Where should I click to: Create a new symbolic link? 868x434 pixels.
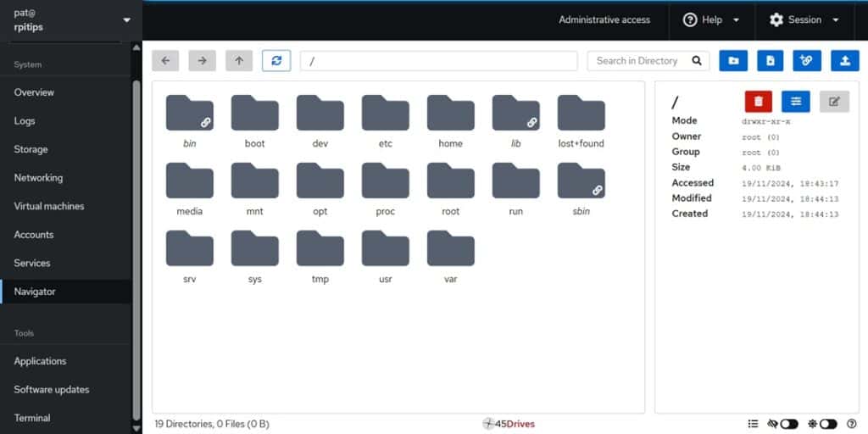pyautogui.click(x=807, y=61)
